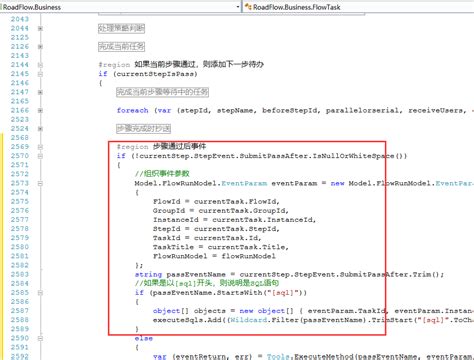Collapse the 步骤通过后事件 region at line 2569

pos(40,147)
